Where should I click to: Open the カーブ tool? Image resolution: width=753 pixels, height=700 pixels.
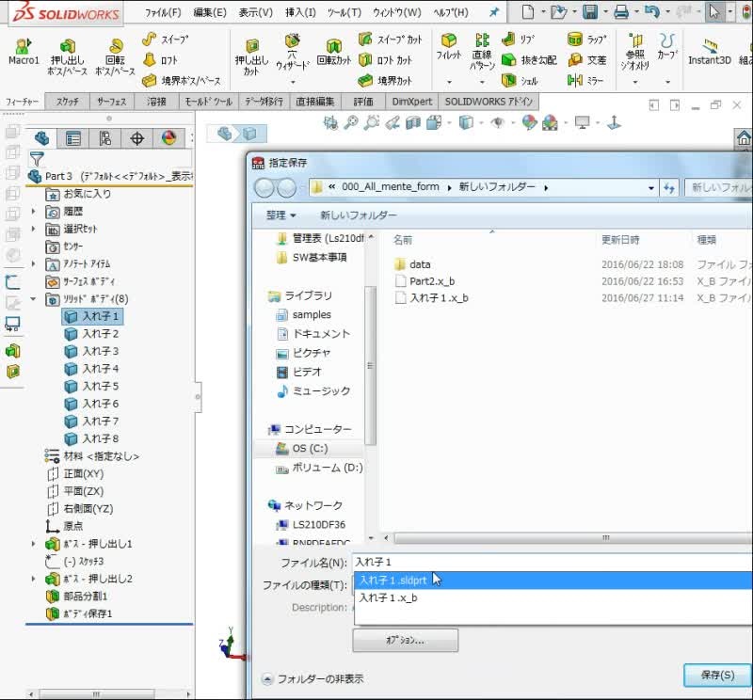(x=667, y=46)
